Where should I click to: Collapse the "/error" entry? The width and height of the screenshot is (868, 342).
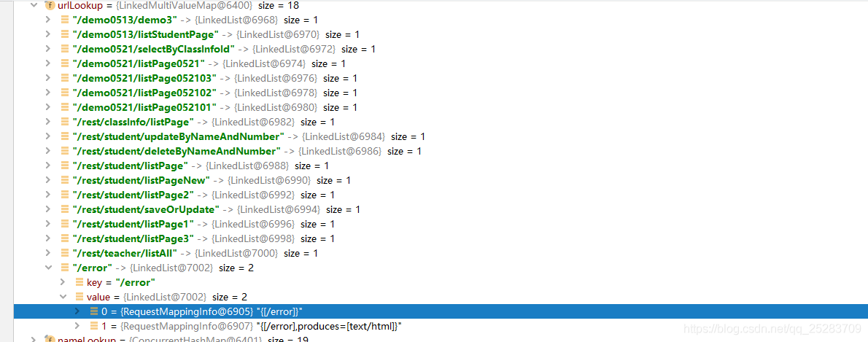coord(49,268)
